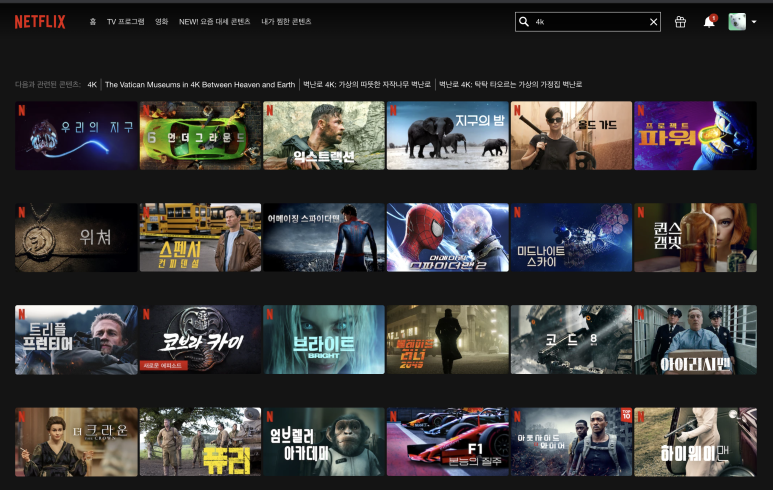Open 하이웨이맨 thumbnail
This screenshot has height=490, width=773.
point(695,442)
